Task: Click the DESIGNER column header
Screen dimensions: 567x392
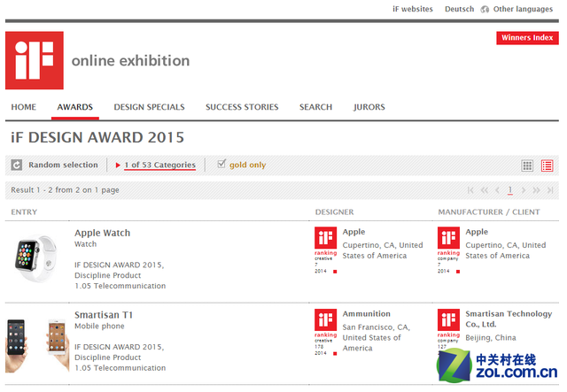Action: (x=335, y=212)
